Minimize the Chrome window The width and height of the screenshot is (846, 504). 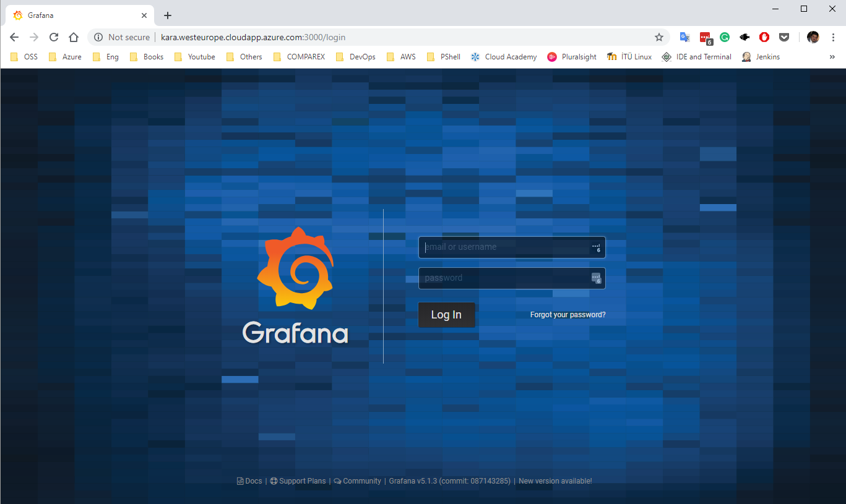[775, 9]
